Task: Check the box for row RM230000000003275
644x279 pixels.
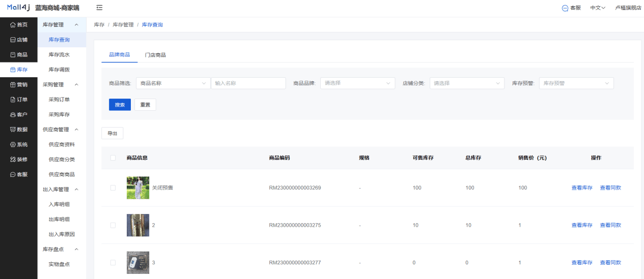Action: [113, 225]
